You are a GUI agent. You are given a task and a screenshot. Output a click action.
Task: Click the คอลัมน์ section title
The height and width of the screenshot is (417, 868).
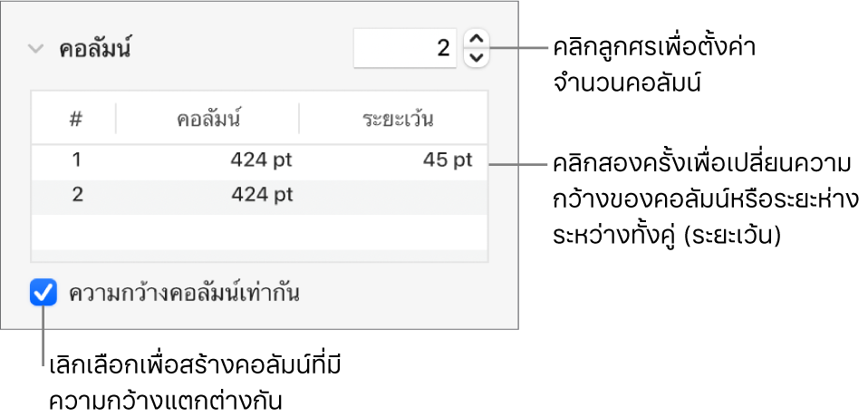(x=95, y=49)
